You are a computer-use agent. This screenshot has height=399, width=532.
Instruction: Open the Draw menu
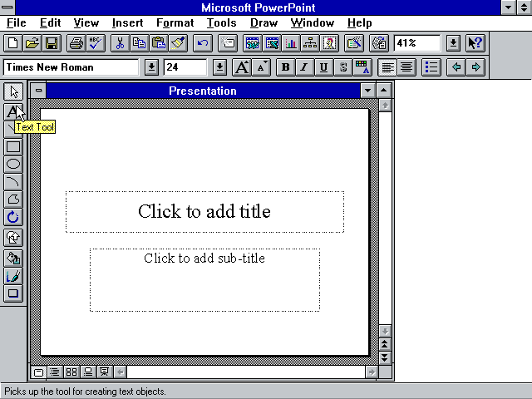(x=264, y=22)
